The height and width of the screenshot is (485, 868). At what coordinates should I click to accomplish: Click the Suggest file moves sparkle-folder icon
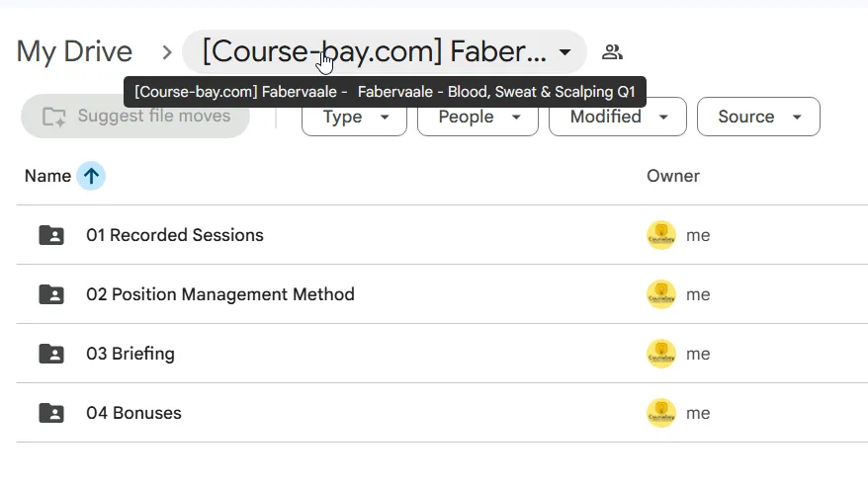coord(54,117)
